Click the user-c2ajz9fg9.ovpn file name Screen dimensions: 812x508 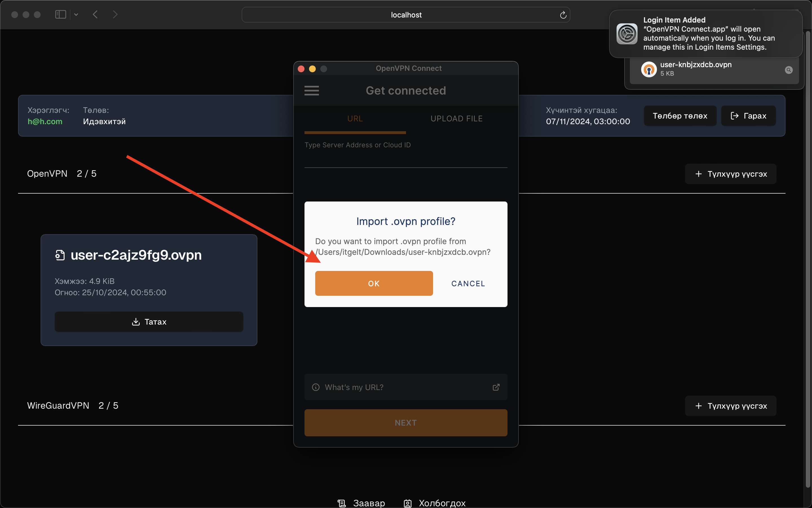click(x=136, y=255)
